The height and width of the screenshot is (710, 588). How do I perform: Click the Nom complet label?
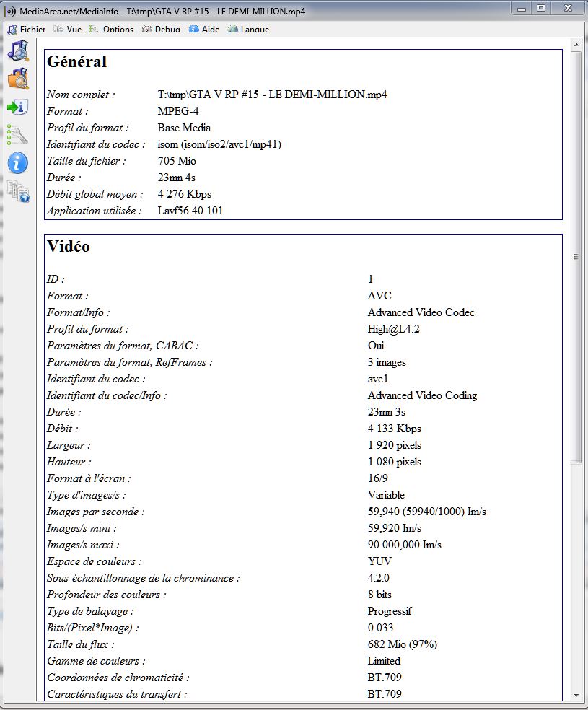[81, 95]
